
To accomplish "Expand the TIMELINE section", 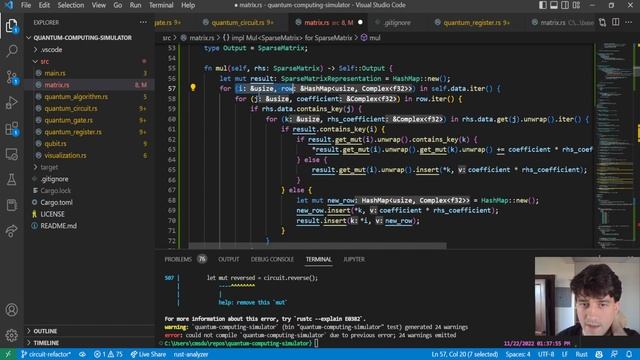I will click(46, 343).
